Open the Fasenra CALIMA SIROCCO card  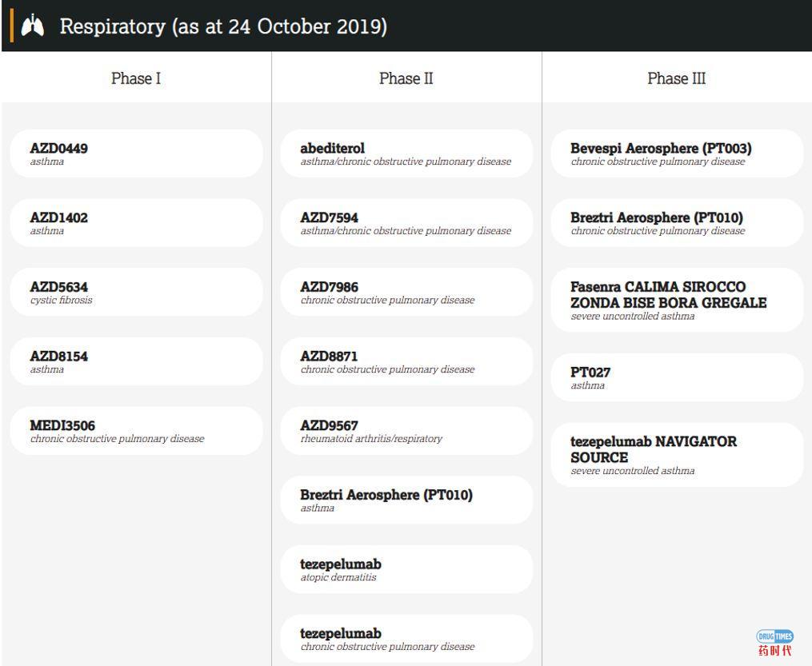click(677, 300)
